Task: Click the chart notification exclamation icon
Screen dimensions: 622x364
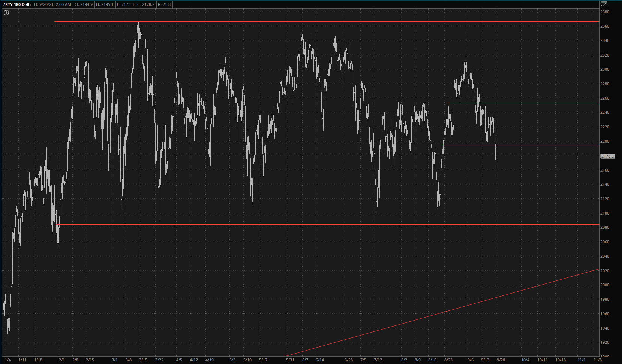Action: [6, 13]
